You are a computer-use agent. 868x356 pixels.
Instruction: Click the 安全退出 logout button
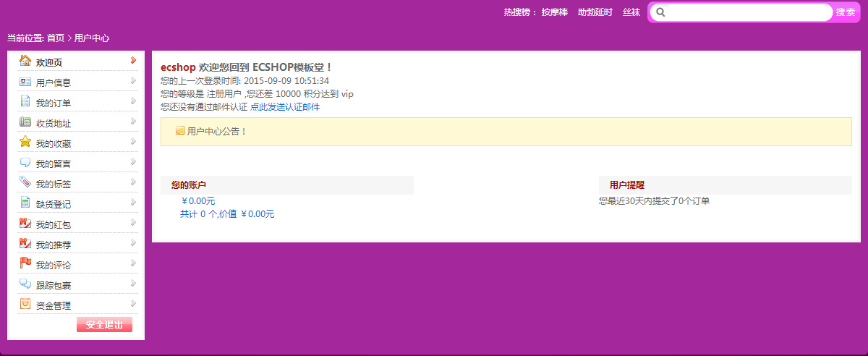click(x=104, y=324)
